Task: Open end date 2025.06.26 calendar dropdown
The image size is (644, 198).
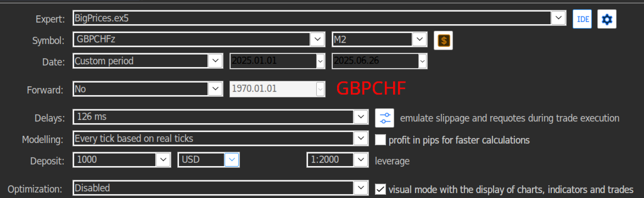Action: coord(422,62)
